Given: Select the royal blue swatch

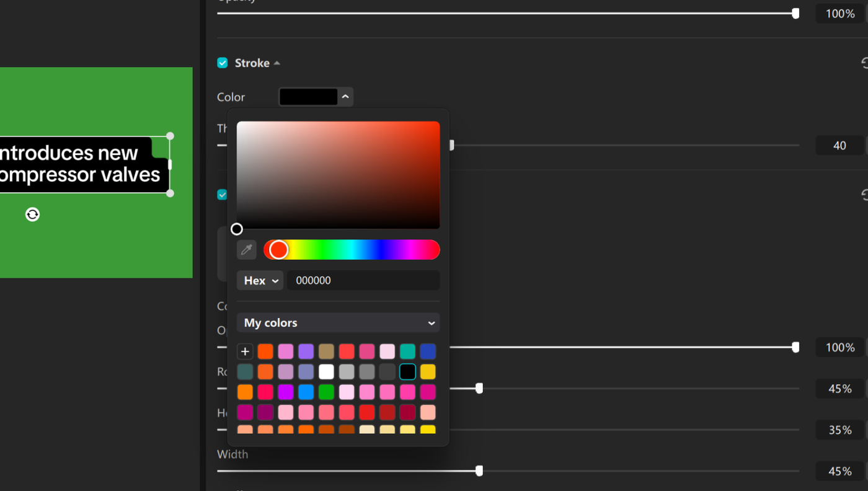Looking at the screenshot, I should pyautogui.click(x=428, y=352).
